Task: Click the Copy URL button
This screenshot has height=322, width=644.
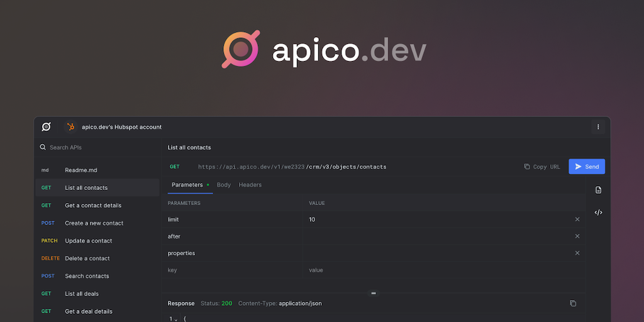Action: pos(542,166)
